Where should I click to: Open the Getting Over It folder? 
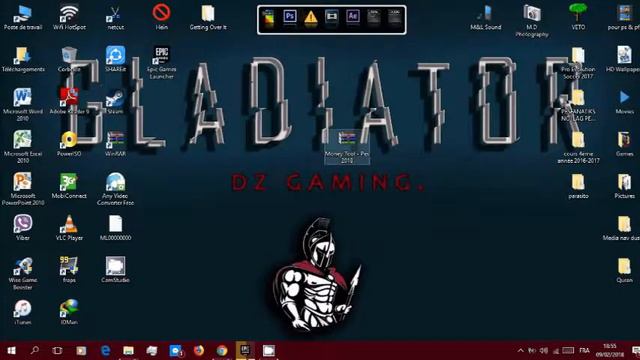coord(208,18)
